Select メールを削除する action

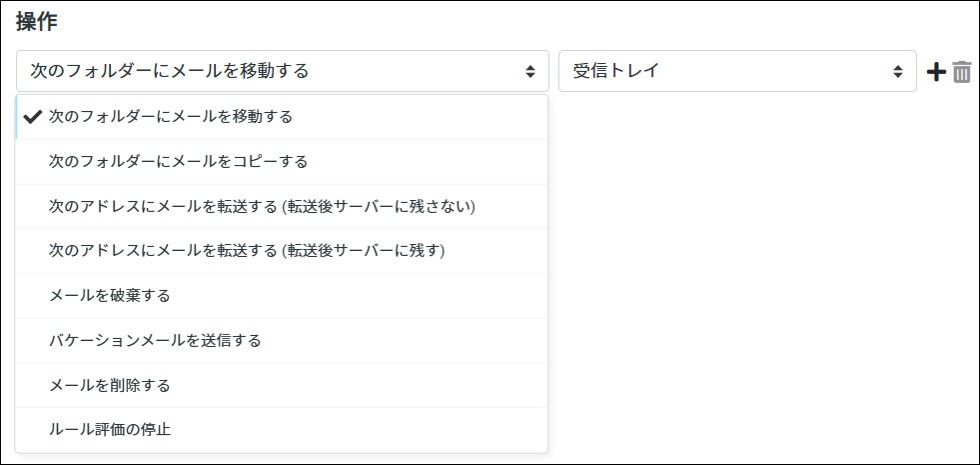click(x=110, y=385)
